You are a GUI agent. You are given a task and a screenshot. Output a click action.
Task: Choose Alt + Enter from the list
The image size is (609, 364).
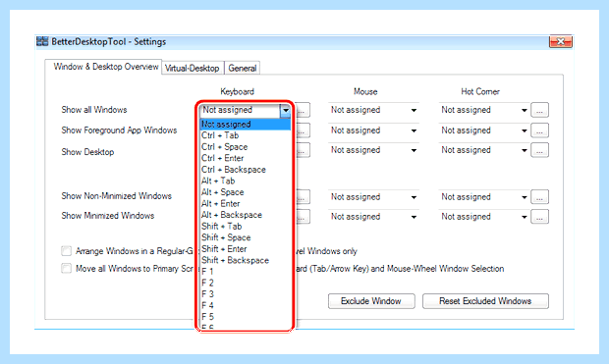(246, 204)
